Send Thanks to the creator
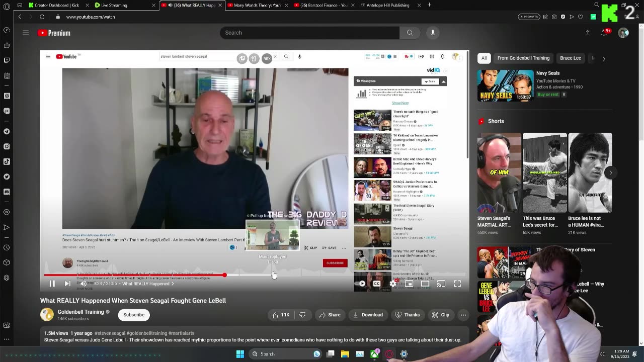 pos(407,315)
